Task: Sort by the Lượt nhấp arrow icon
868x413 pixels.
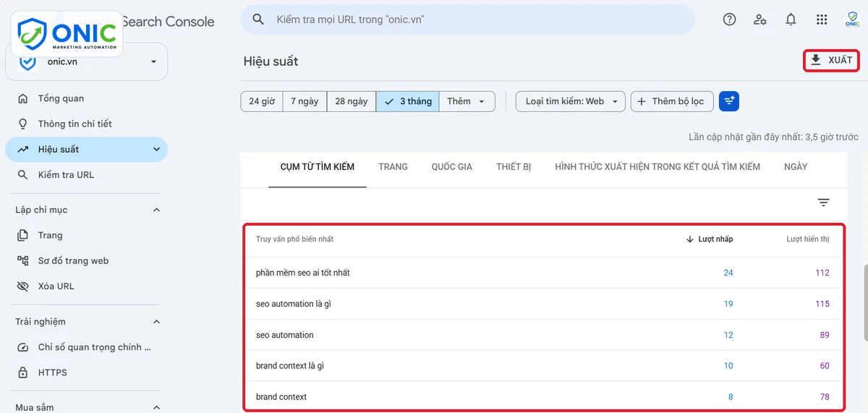Action: (690, 239)
